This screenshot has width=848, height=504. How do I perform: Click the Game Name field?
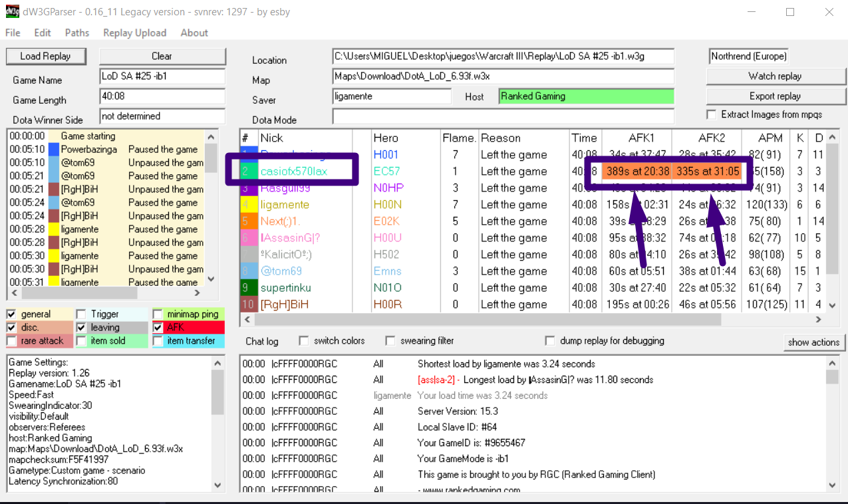click(162, 76)
